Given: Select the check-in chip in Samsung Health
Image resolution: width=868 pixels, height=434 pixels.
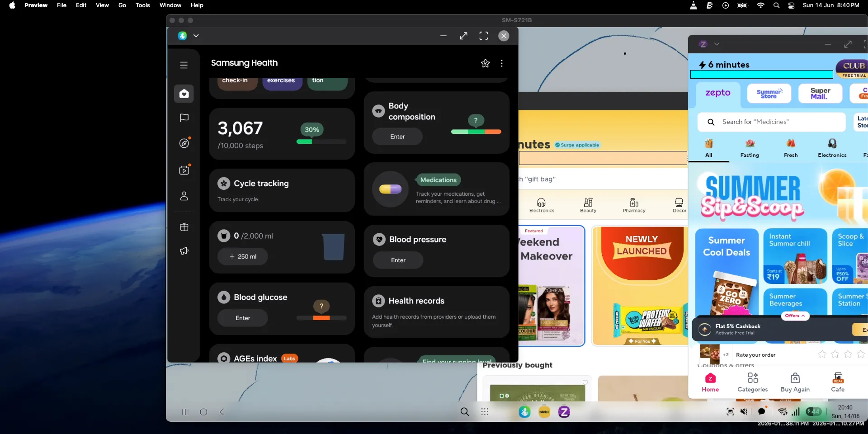Looking at the screenshot, I should pos(237,83).
